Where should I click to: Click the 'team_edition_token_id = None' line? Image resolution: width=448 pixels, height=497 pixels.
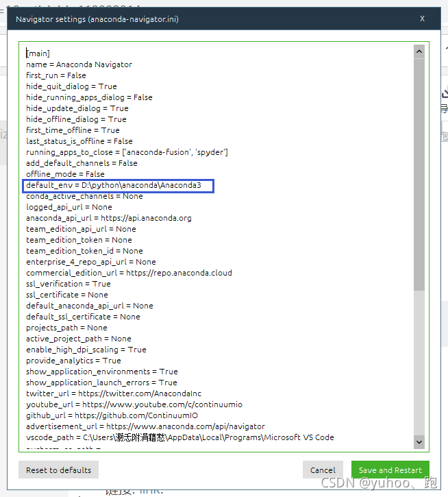pos(84,251)
